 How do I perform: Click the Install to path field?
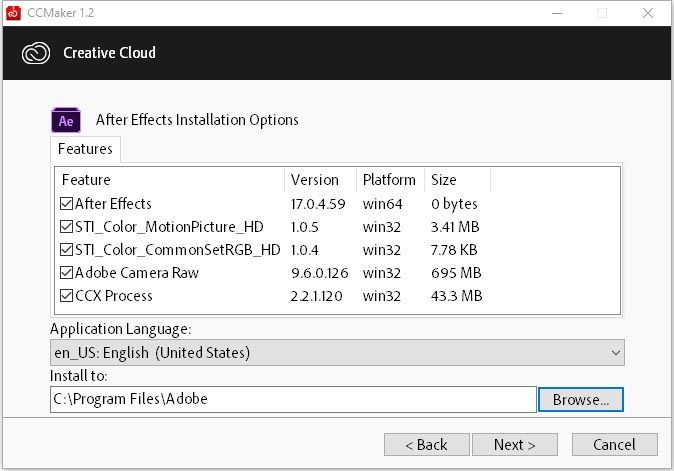click(293, 399)
